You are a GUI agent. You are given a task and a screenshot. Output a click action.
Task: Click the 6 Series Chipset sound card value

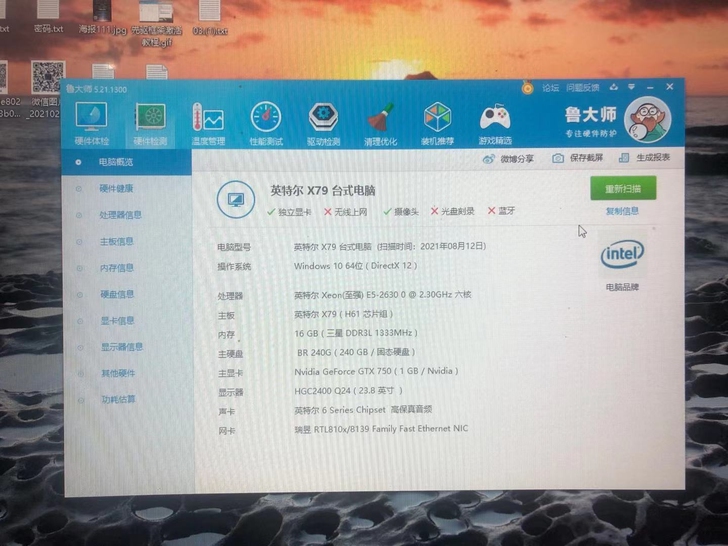click(x=363, y=410)
